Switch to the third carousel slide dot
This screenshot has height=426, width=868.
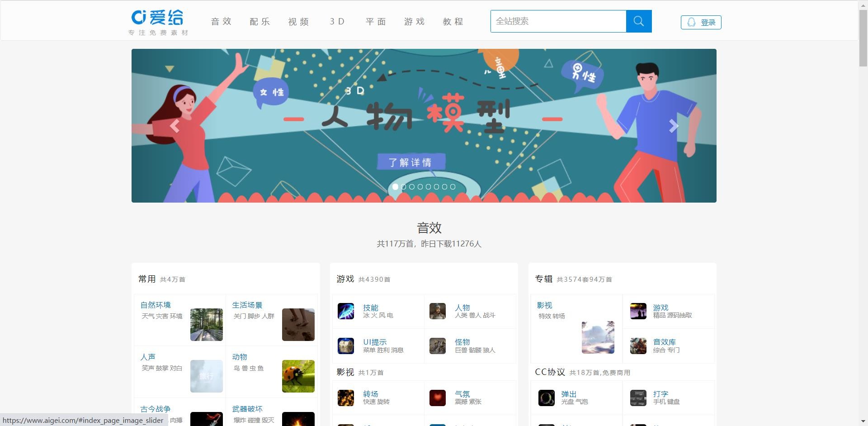coord(412,187)
